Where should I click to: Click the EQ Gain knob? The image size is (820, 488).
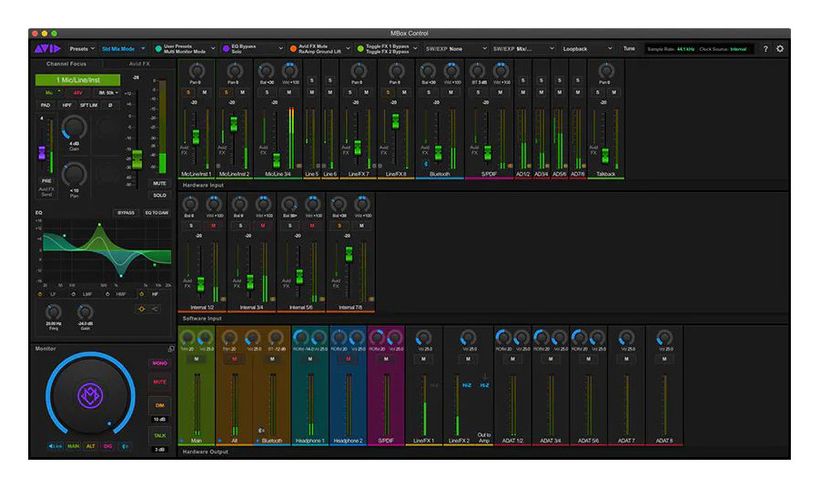[x=85, y=312]
